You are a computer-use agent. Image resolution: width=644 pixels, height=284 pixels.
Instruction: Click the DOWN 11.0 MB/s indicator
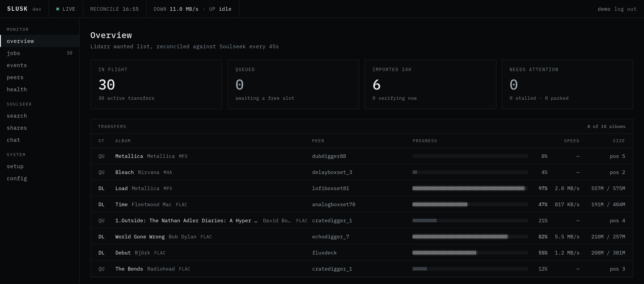[x=176, y=9]
